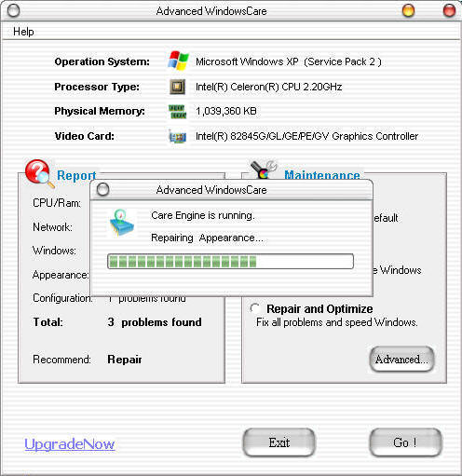
Task: Click the Maintenance section heading
Action: [322, 175]
